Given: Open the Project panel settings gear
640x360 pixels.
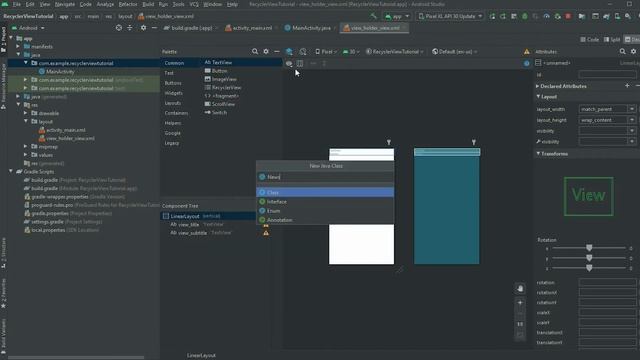Looking at the screenshot, I should (x=143, y=28).
